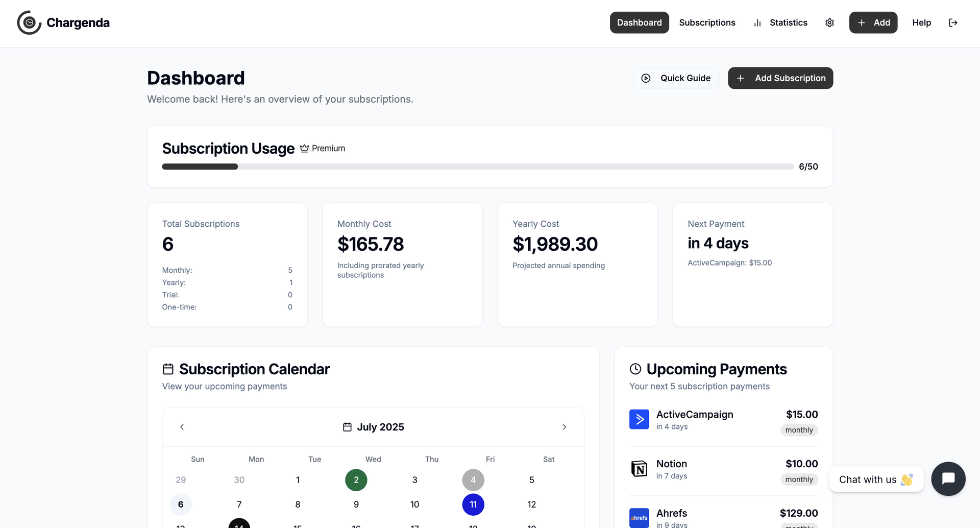Click the logout icon in header
This screenshot has width=980, height=528.
point(953,22)
